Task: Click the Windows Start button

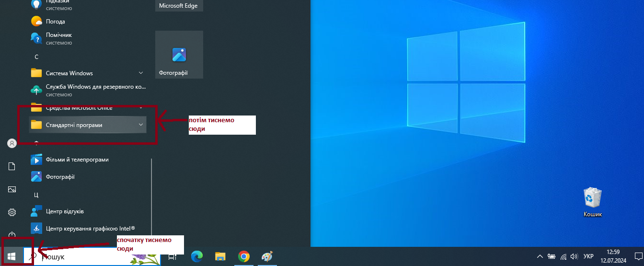Action: point(11,256)
